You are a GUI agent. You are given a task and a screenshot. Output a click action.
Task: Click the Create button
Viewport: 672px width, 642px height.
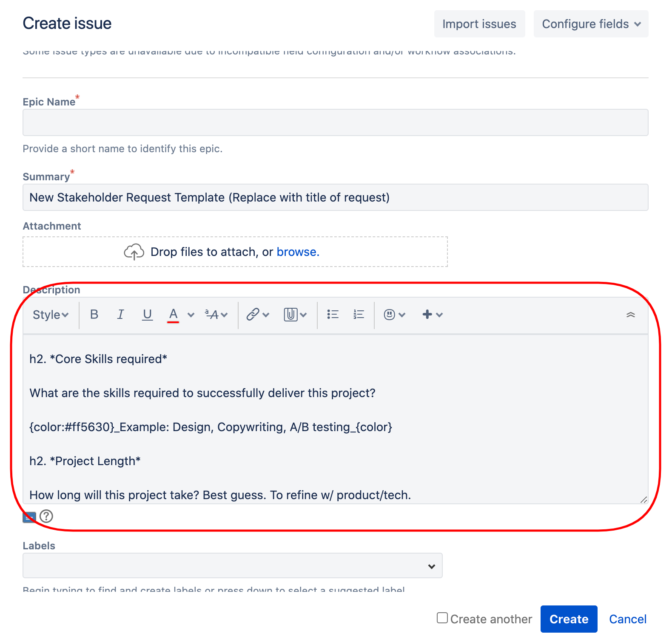tap(569, 619)
